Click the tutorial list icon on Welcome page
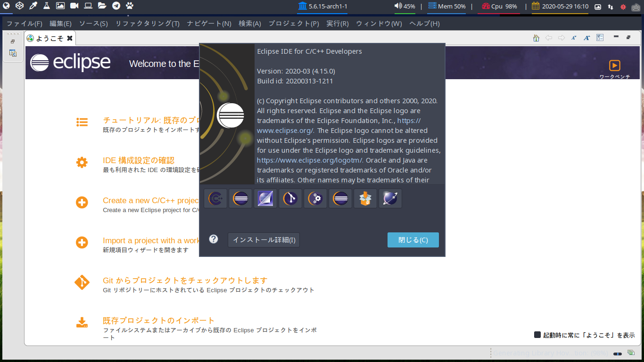Screen dimensions: 644x362 82,123
